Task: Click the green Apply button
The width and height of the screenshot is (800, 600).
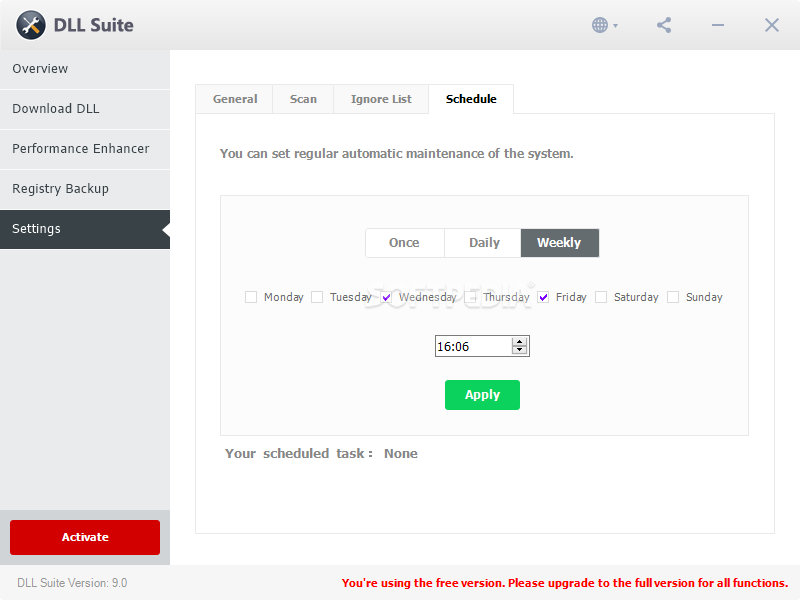Action: 482,395
